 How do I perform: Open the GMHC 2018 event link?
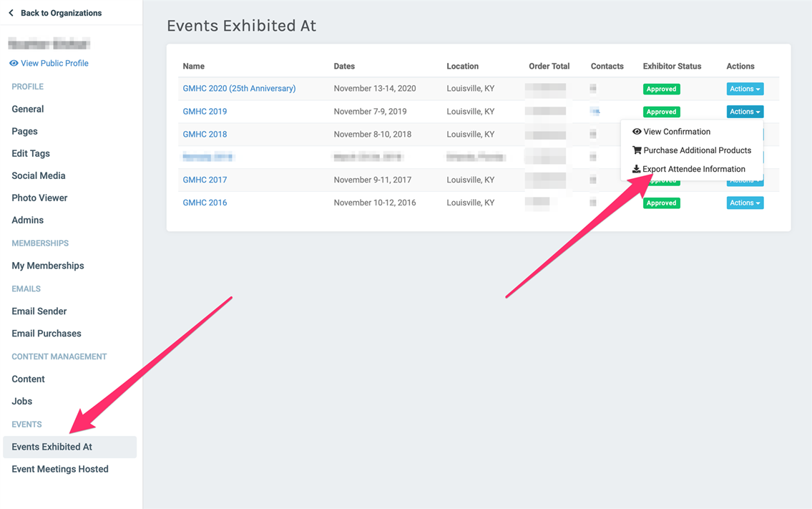205,135
